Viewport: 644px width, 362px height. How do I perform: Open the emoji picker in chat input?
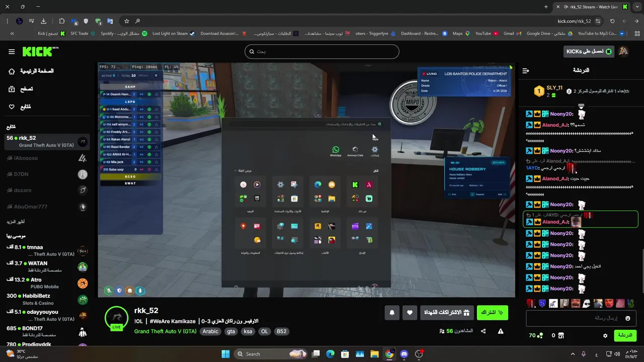627,318
